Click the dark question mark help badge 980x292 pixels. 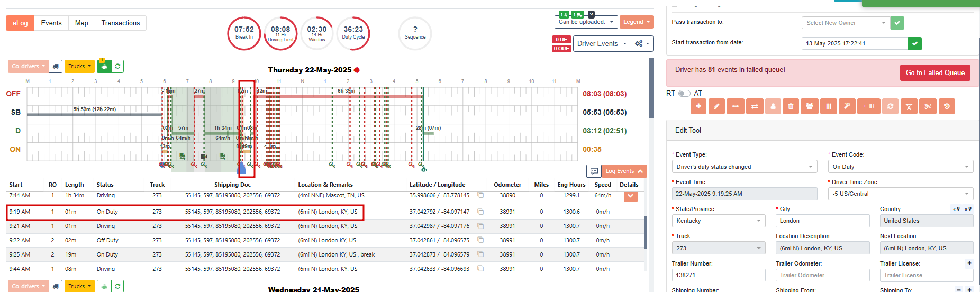(591, 14)
